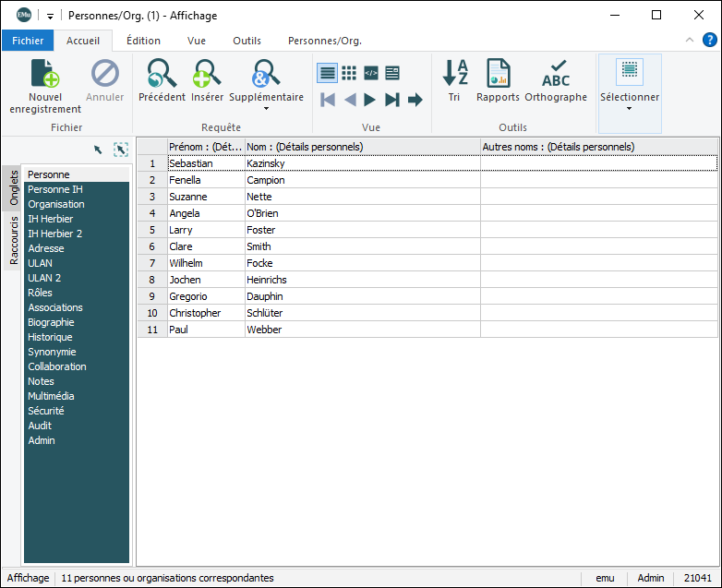Click the Précédent search icon
722x588 pixels.
click(162, 74)
